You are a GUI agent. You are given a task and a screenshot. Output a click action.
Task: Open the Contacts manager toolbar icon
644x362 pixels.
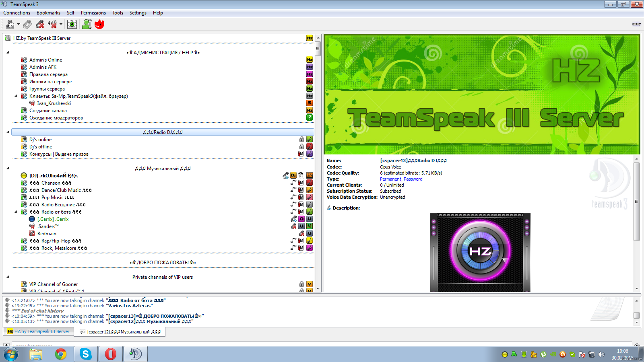pos(87,24)
